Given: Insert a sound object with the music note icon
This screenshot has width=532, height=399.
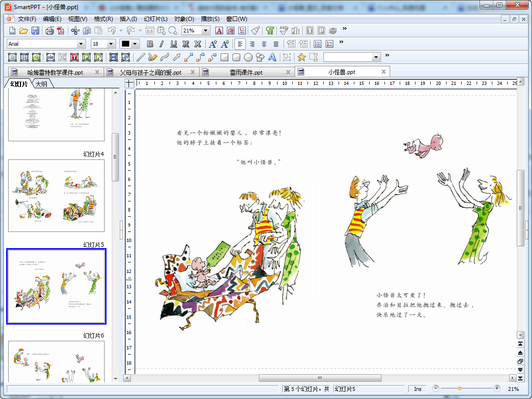Looking at the screenshot, I should pyautogui.click(x=126, y=57).
